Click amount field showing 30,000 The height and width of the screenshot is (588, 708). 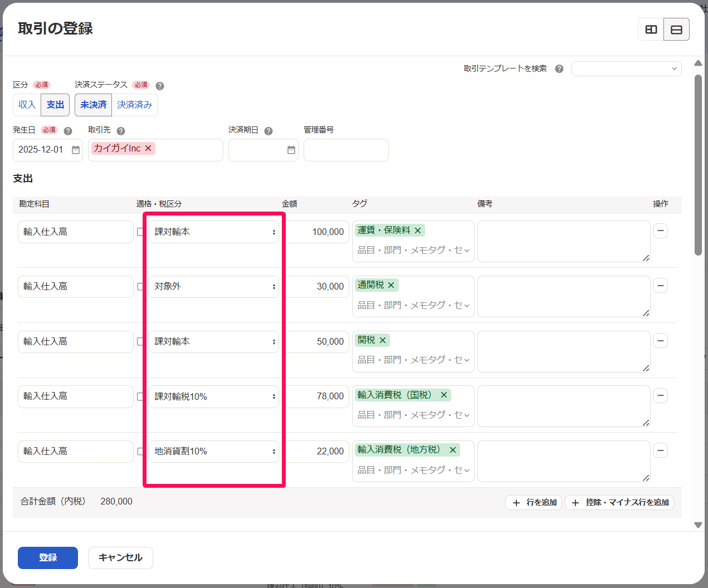click(x=316, y=286)
